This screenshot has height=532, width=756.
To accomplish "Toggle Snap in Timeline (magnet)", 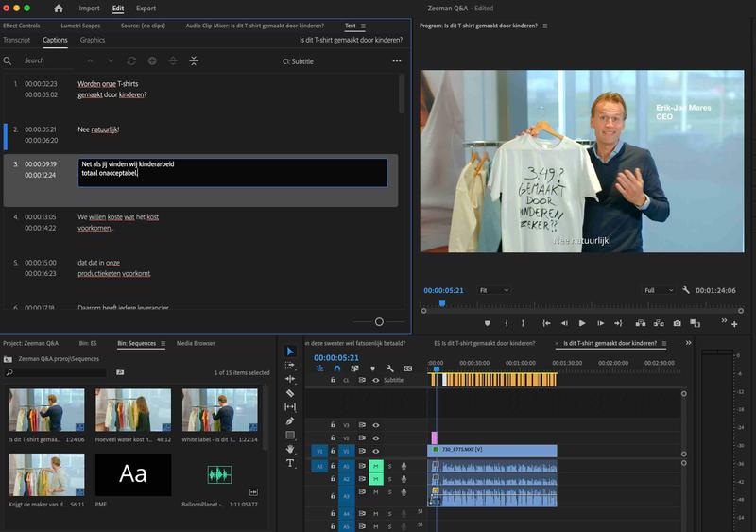I will coord(337,369).
